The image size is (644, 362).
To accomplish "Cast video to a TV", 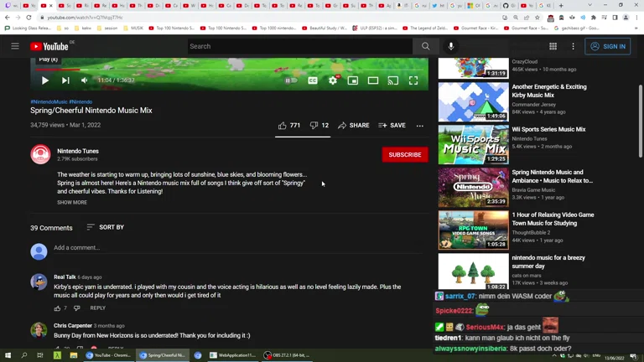I will pyautogui.click(x=393, y=80).
